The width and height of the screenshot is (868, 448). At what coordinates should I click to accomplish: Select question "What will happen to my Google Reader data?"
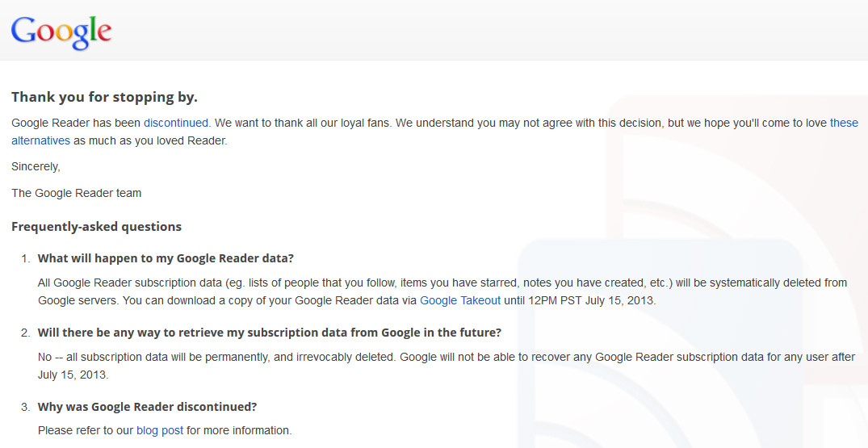(x=166, y=258)
